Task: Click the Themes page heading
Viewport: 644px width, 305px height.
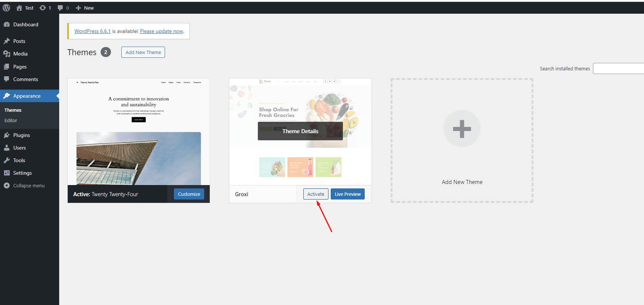Action: [x=82, y=52]
